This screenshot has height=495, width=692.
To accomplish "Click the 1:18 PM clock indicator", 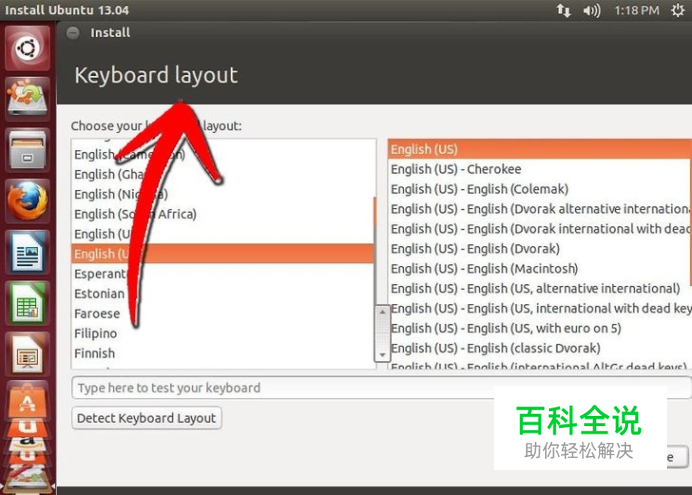I will click(x=637, y=10).
